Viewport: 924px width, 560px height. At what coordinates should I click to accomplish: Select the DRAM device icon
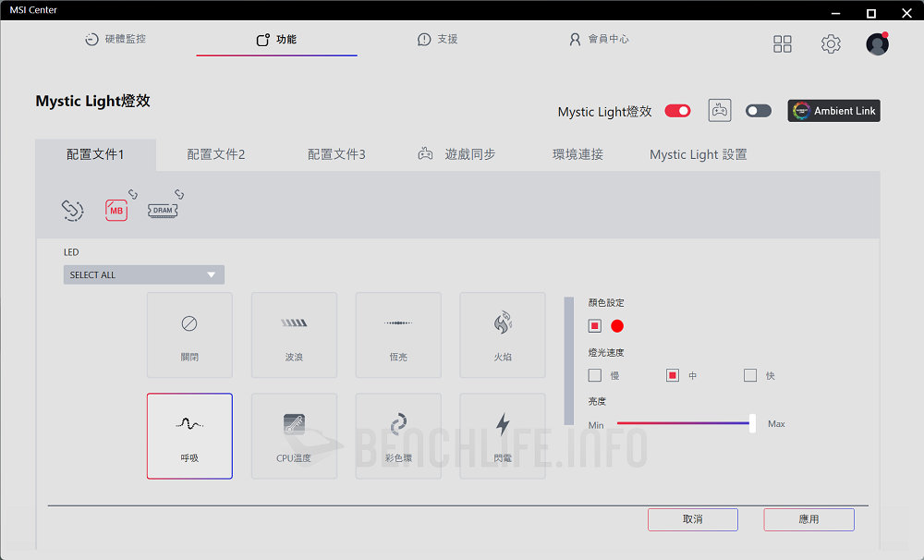(163, 211)
